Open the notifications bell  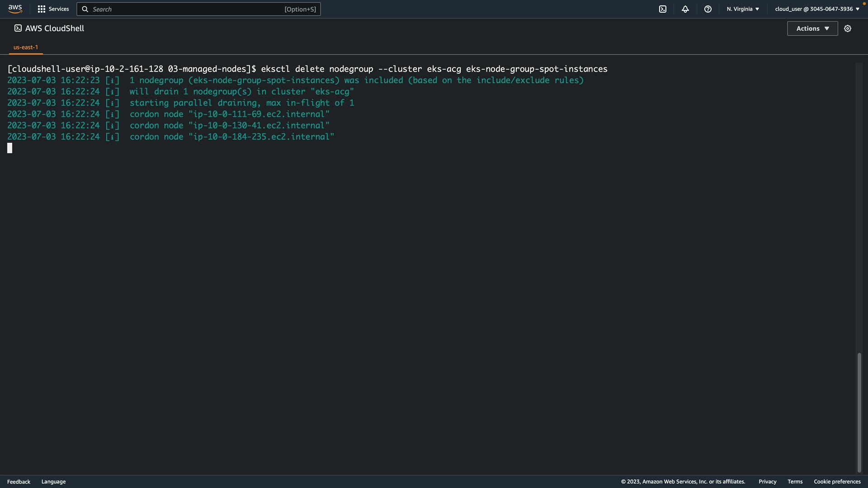coord(685,9)
